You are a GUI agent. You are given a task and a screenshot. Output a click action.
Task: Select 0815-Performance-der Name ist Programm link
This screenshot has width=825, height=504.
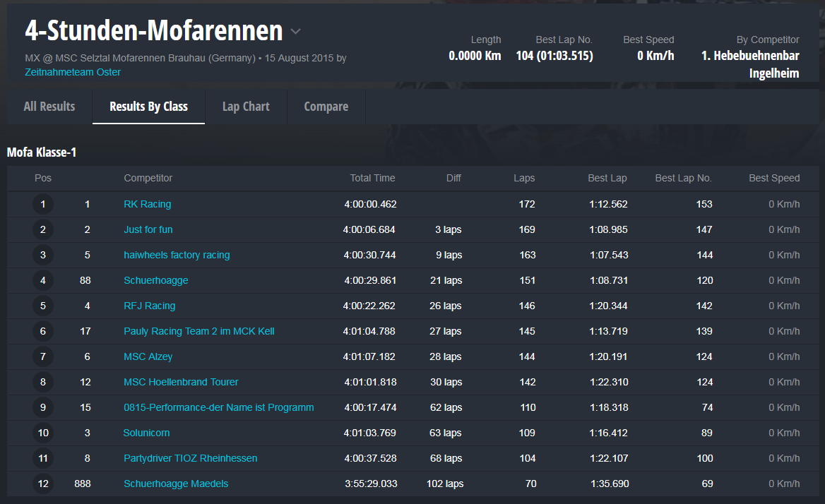[x=218, y=407]
